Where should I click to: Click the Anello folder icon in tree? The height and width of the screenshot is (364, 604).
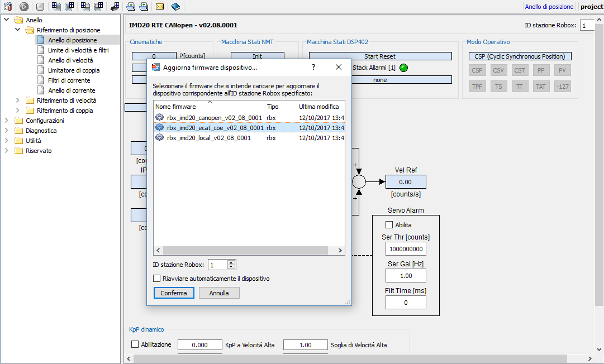coord(18,20)
